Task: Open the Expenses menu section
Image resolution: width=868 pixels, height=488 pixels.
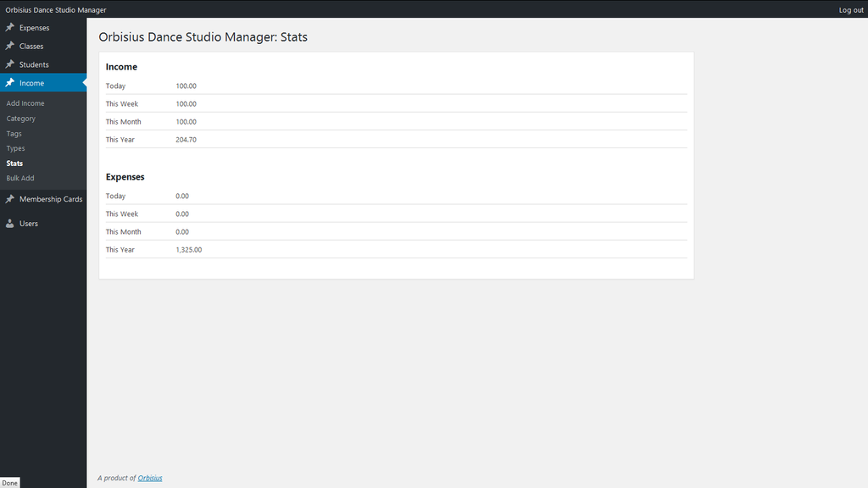Action: pyautogui.click(x=43, y=28)
